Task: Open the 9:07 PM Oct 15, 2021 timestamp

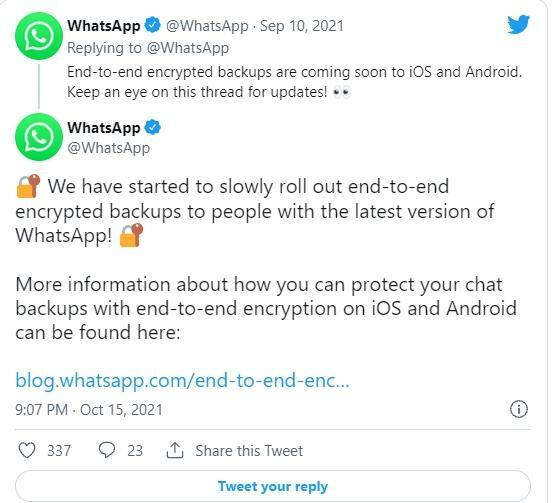Action: (x=89, y=410)
